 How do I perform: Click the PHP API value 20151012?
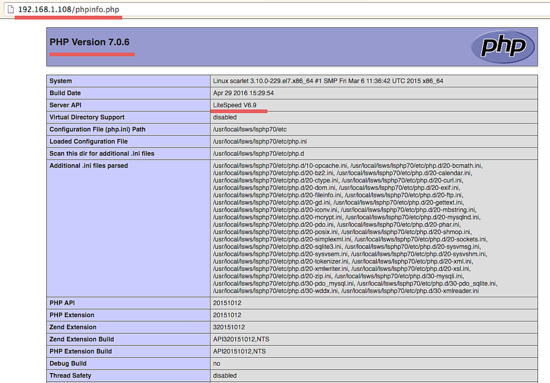[x=227, y=303]
